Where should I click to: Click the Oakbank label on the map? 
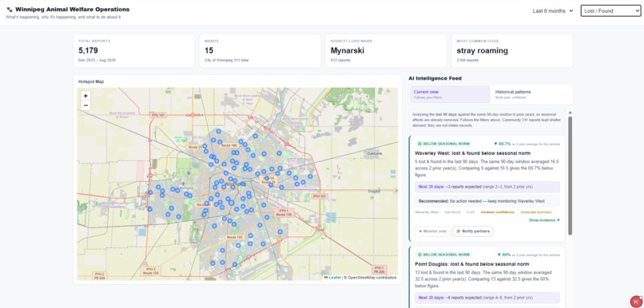click(375, 153)
